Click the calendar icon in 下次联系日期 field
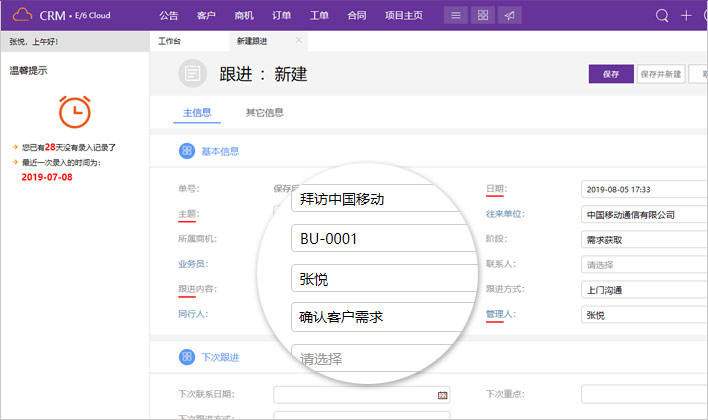 [442, 395]
